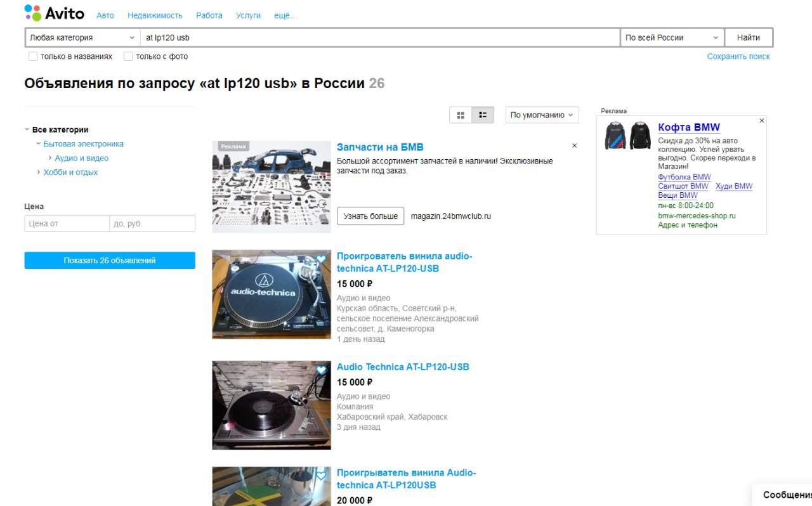Focus the 'Цена от' price field
812x506 pixels.
click(x=67, y=223)
